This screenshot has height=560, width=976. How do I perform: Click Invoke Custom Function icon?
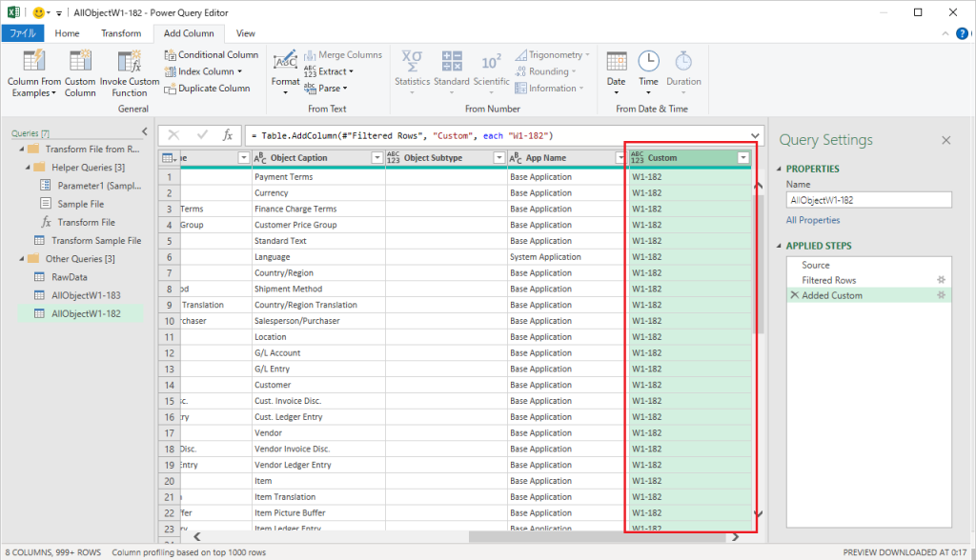(130, 73)
